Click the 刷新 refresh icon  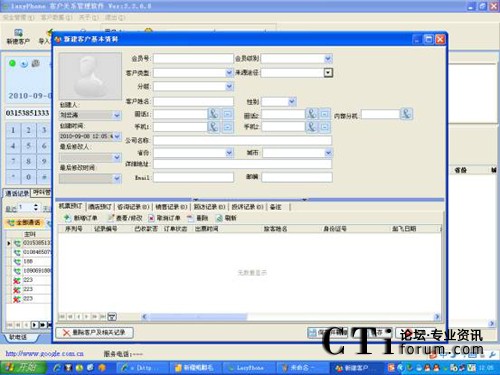click(x=219, y=218)
